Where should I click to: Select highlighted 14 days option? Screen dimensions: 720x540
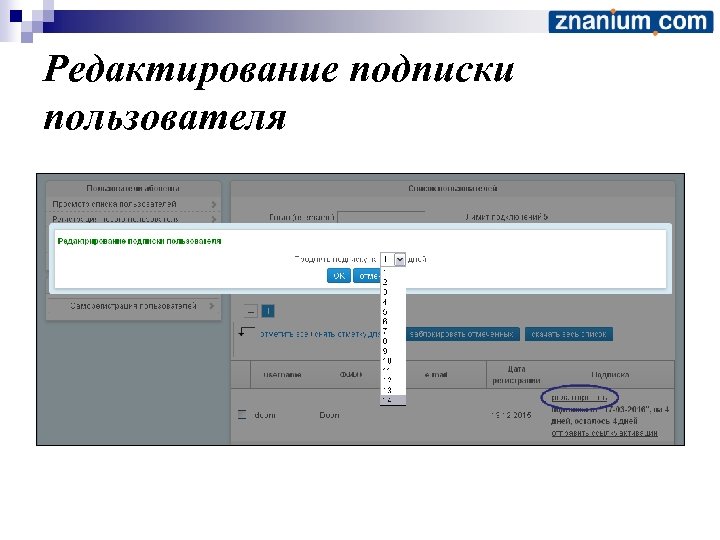coord(393,400)
